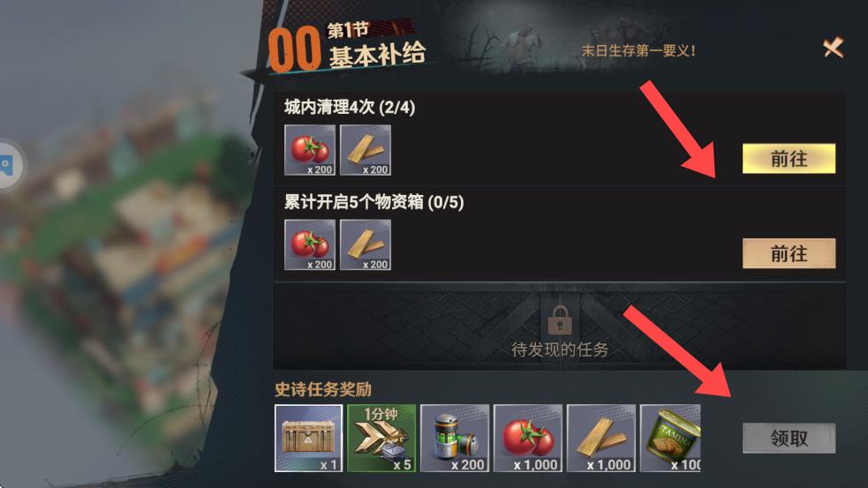Inspect the tomato x1,000 epic reward
This screenshot has height=488, width=868.
tap(527, 439)
